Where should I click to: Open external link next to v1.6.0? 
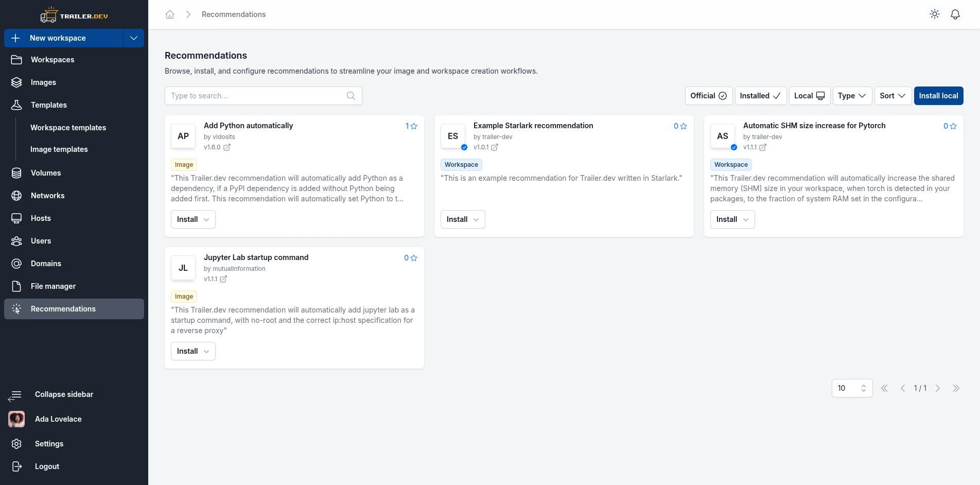click(x=227, y=147)
